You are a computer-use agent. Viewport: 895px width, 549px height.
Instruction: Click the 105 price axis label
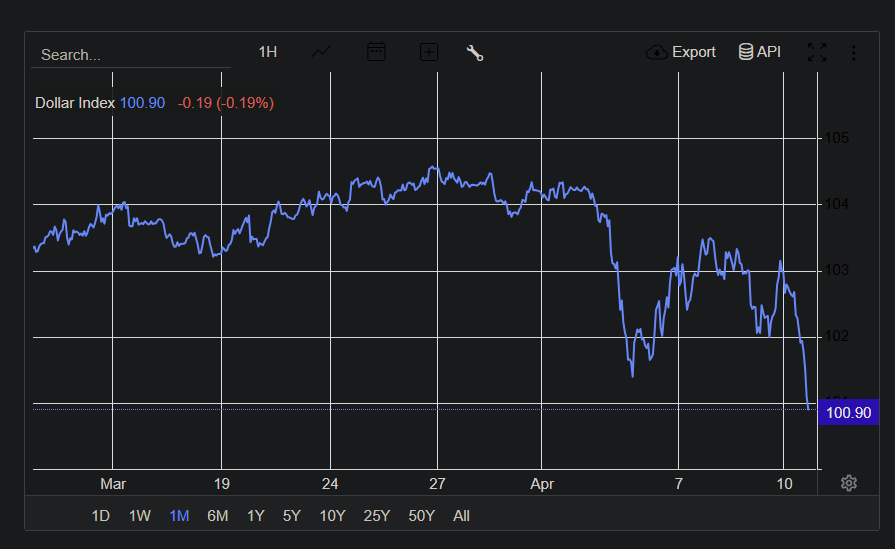[836, 138]
